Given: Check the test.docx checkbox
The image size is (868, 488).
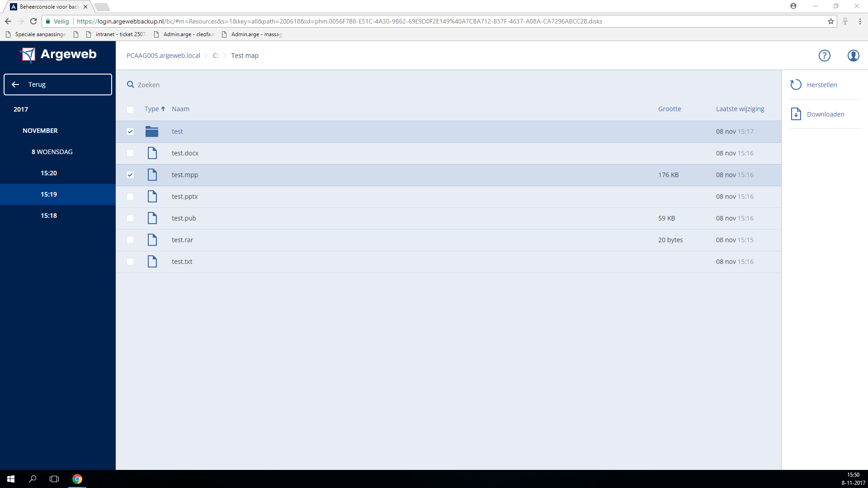Looking at the screenshot, I should (x=130, y=153).
